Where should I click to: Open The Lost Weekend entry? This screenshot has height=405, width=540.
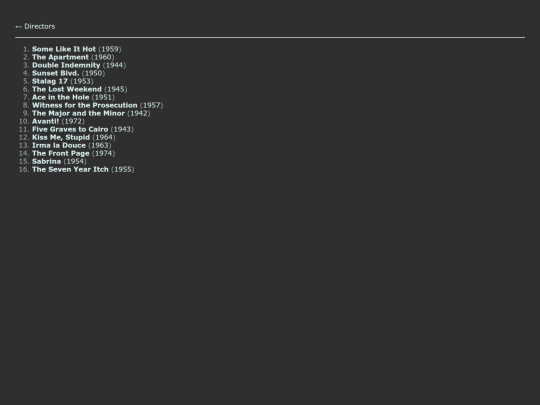(x=67, y=89)
